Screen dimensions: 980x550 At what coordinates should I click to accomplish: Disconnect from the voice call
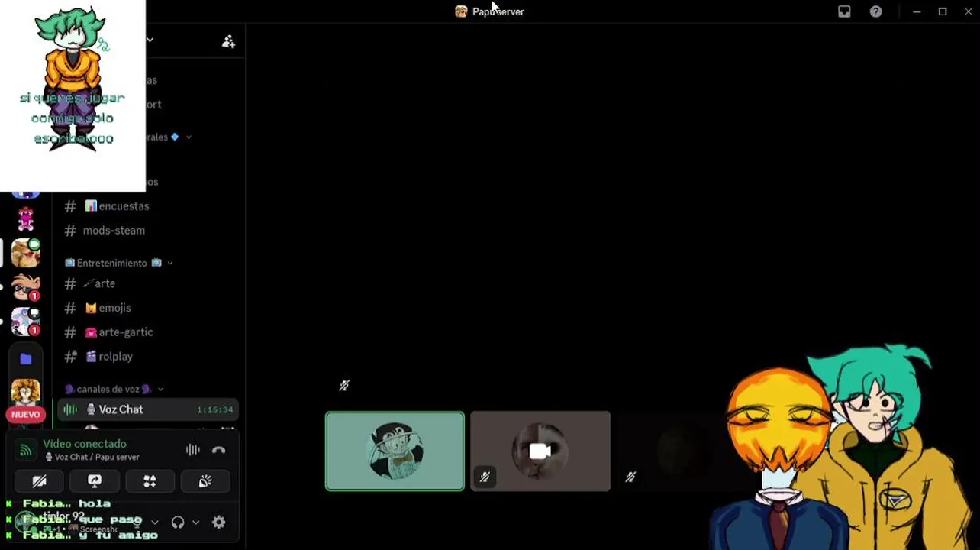tap(219, 450)
